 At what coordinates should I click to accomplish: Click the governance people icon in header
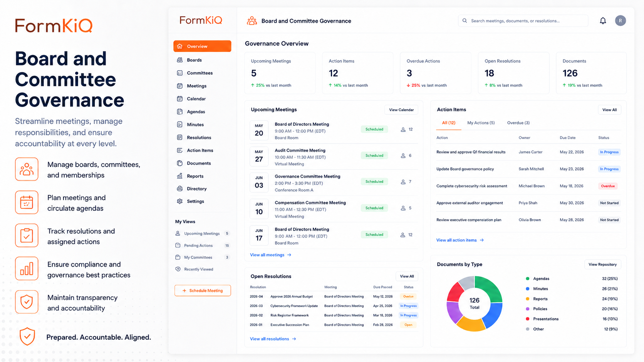pos(252,21)
